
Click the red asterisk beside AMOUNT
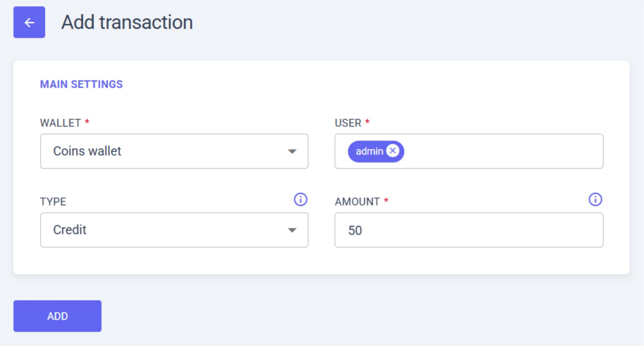click(386, 201)
